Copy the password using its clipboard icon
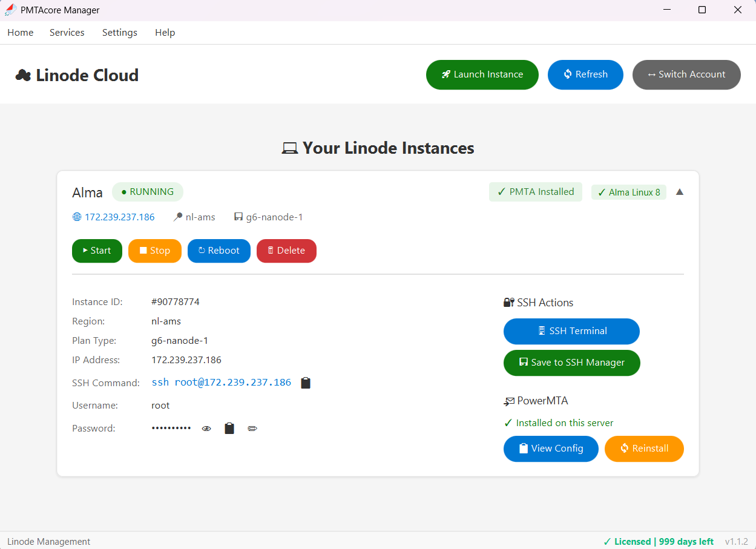Image resolution: width=756 pixels, height=549 pixels. pos(229,428)
